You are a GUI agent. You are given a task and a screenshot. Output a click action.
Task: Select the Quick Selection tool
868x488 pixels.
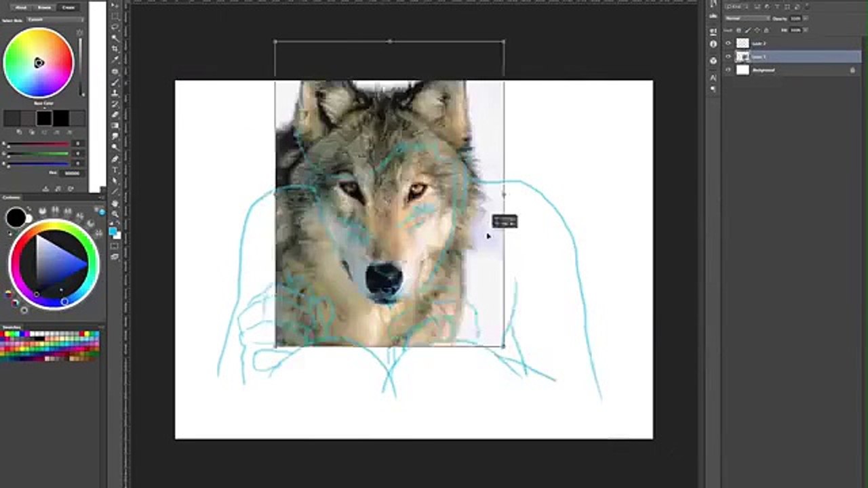[x=115, y=38]
